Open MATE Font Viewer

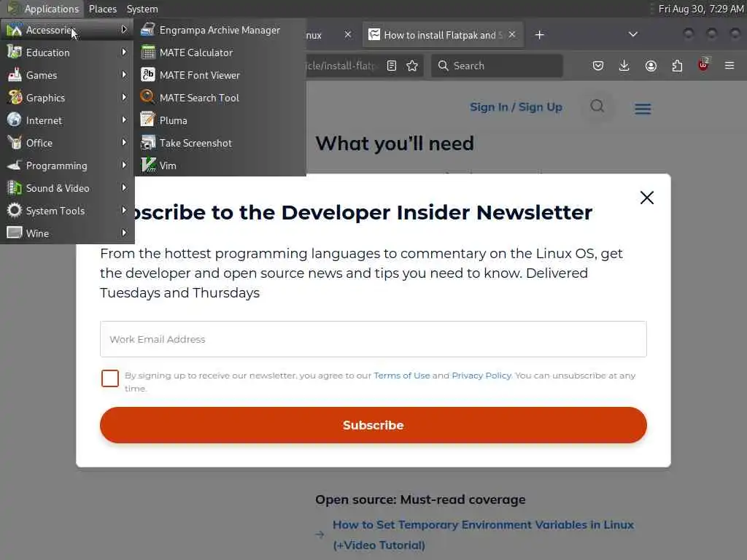(x=220, y=75)
